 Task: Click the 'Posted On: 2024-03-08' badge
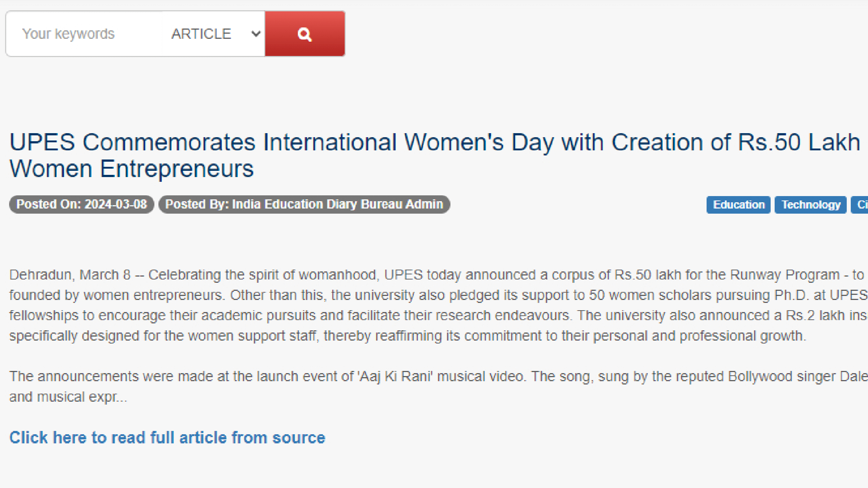82,204
